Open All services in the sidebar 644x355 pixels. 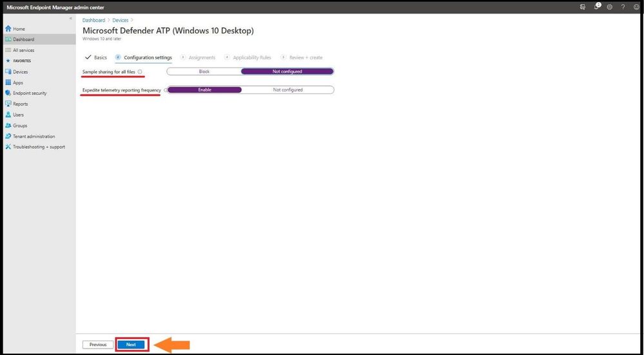tap(23, 50)
